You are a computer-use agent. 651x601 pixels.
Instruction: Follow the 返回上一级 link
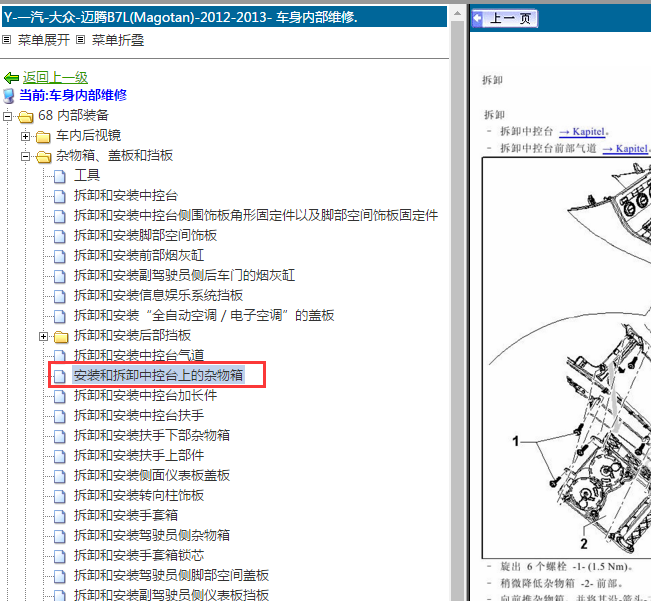point(55,77)
